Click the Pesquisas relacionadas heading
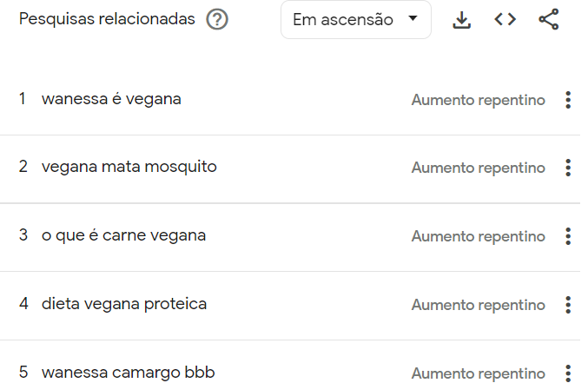 (x=106, y=19)
